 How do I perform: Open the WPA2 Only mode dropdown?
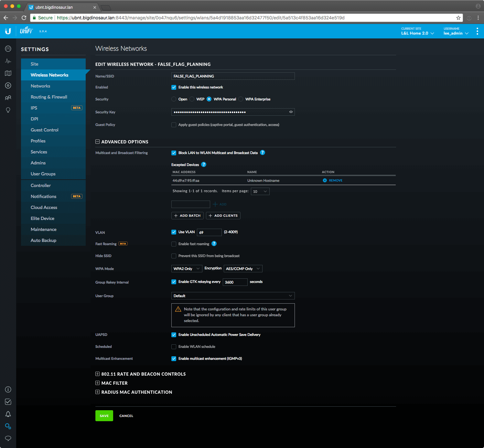pyautogui.click(x=187, y=269)
